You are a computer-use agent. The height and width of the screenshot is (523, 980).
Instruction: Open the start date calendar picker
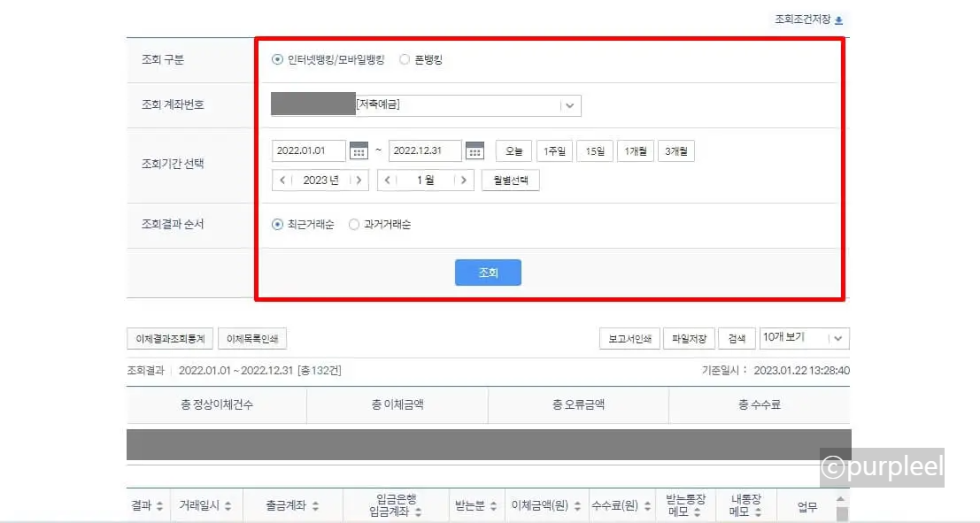357,150
